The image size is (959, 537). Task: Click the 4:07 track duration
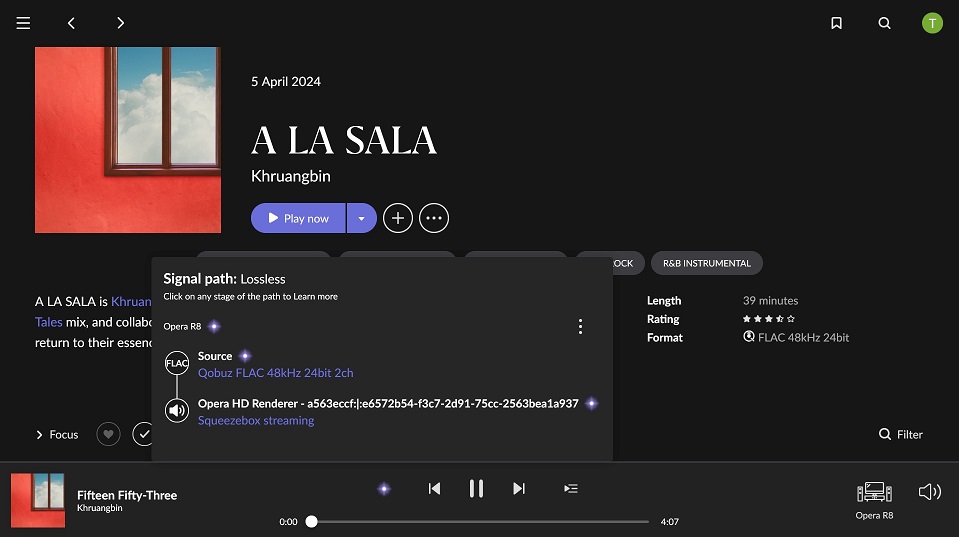(x=670, y=522)
